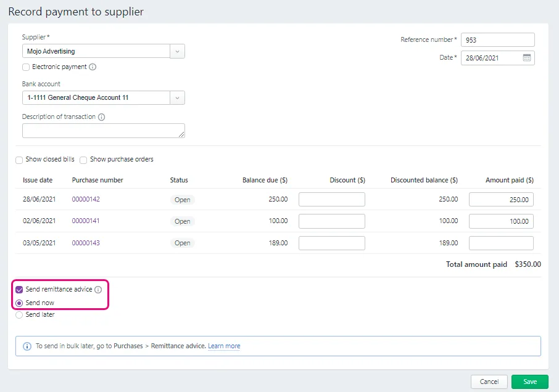This screenshot has height=392, width=559.
Task: Click the Purchase number column header
Action: point(97,180)
